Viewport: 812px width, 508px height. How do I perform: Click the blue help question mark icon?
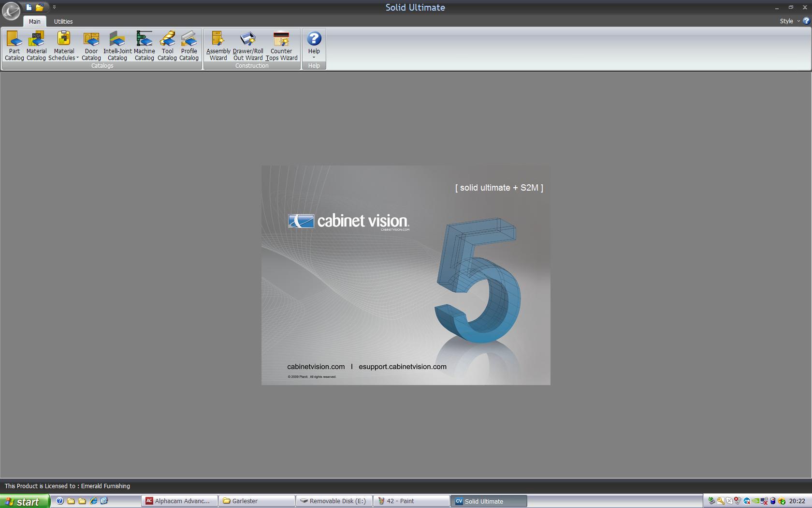coord(806,21)
